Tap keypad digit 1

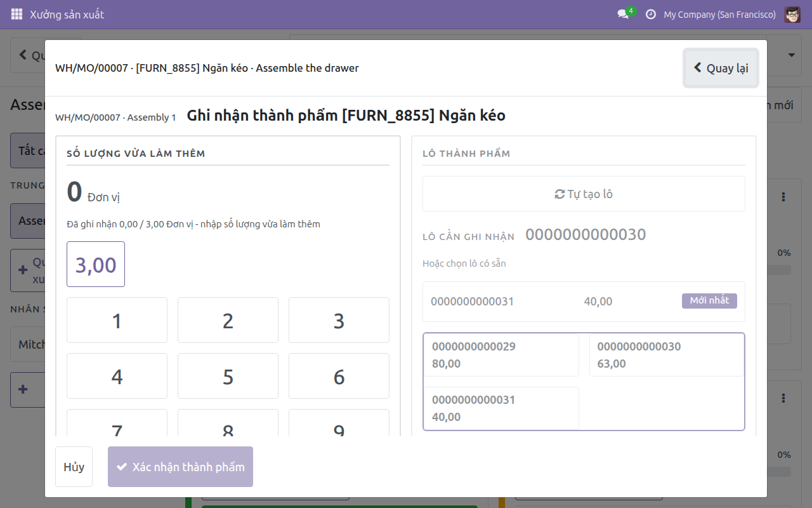[117, 320]
